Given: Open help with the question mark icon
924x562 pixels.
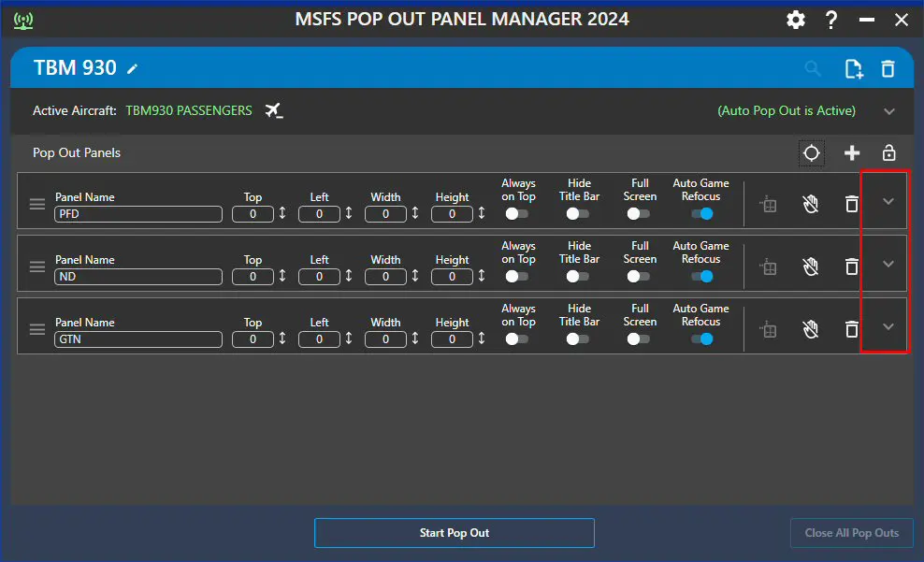Looking at the screenshot, I should coord(830,20).
